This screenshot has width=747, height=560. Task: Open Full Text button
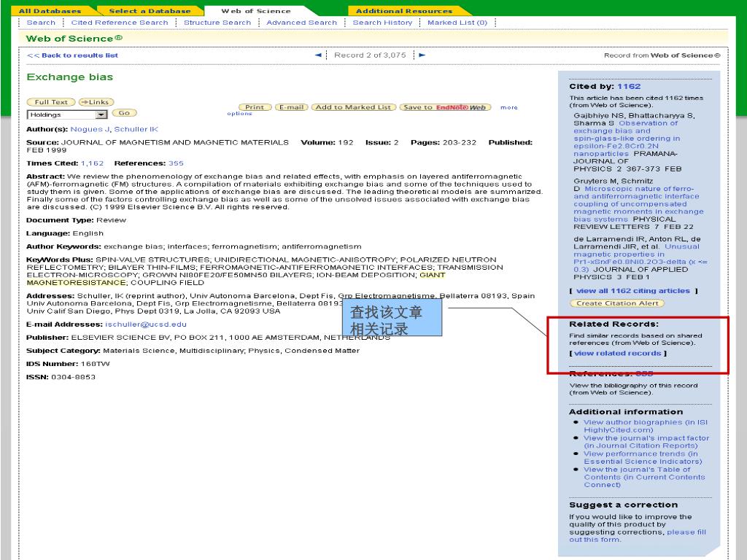pos(51,102)
